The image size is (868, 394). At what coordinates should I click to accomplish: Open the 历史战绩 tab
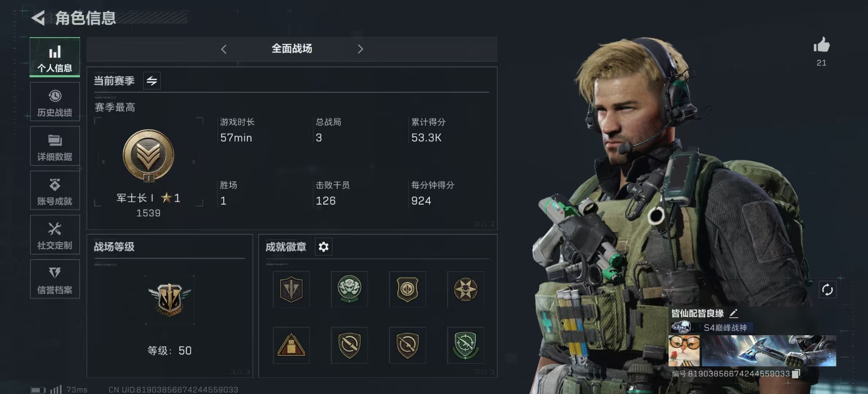coord(55,102)
